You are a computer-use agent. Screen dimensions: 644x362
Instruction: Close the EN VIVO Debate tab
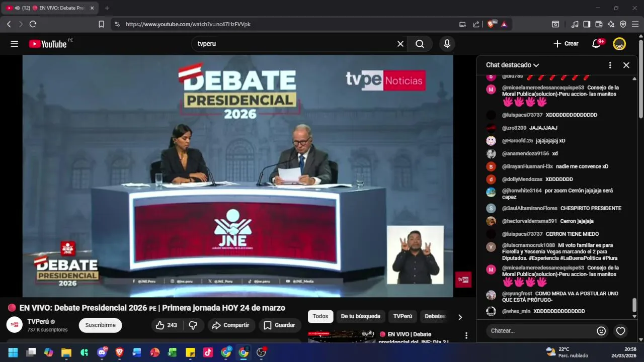pos(92,8)
